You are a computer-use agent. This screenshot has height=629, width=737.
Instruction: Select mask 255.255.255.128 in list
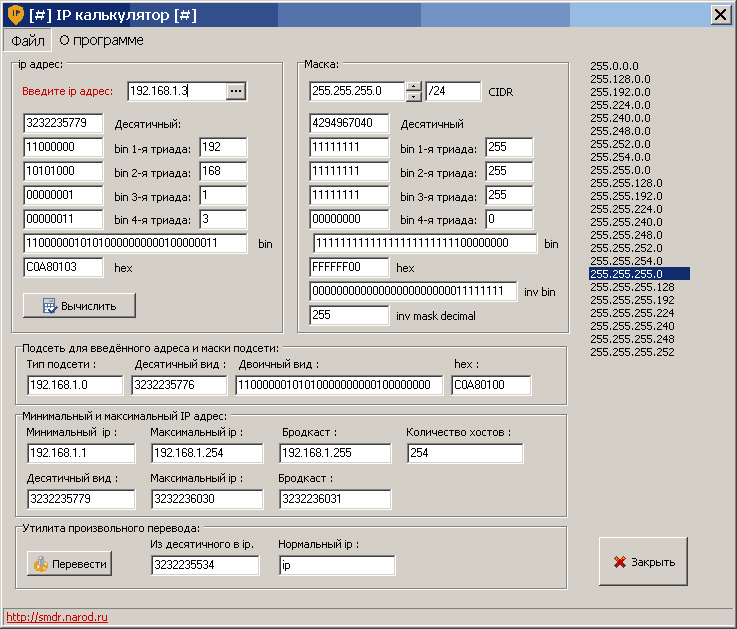tap(632, 287)
